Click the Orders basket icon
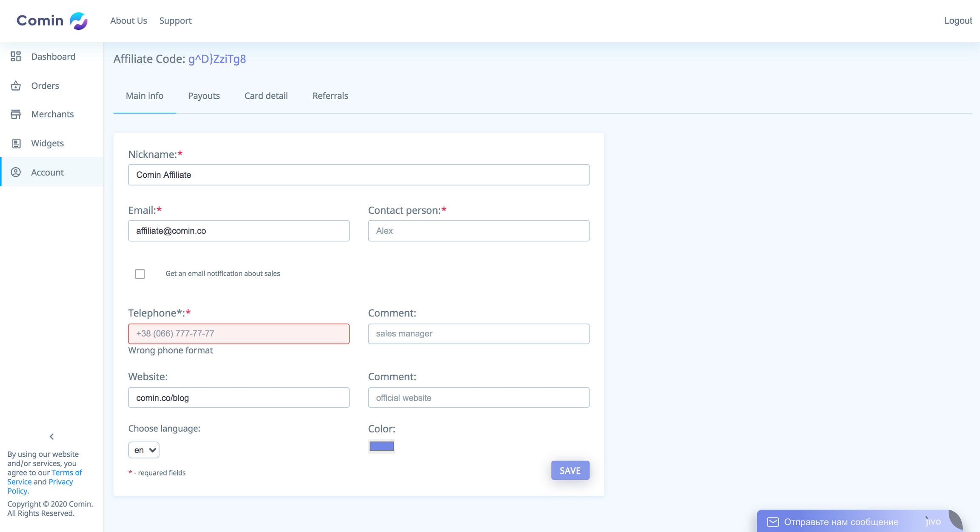The image size is (980, 532). pyautogui.click(x=16, y=86)
